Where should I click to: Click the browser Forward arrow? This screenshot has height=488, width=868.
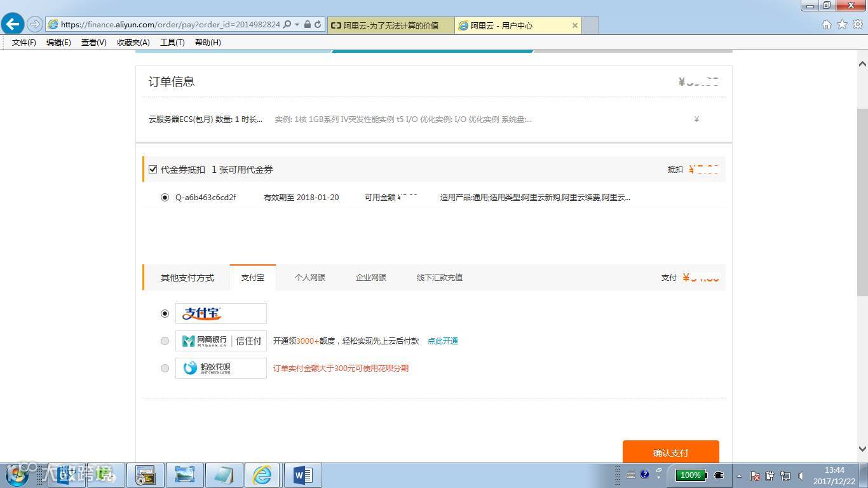pos(35,25)
